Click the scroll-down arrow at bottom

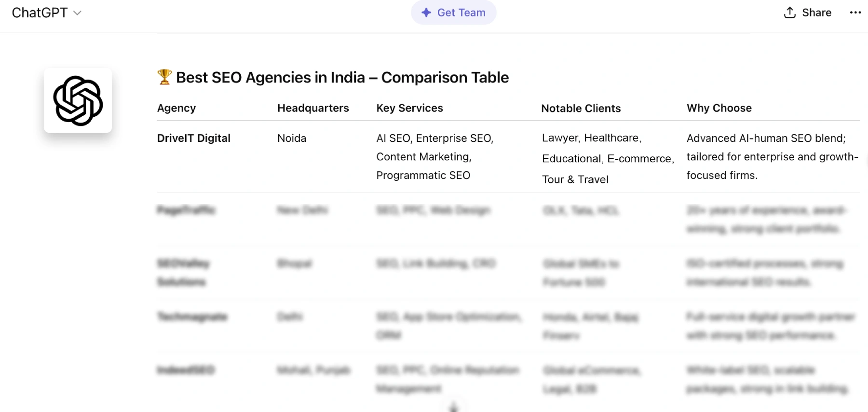(453, 406)
